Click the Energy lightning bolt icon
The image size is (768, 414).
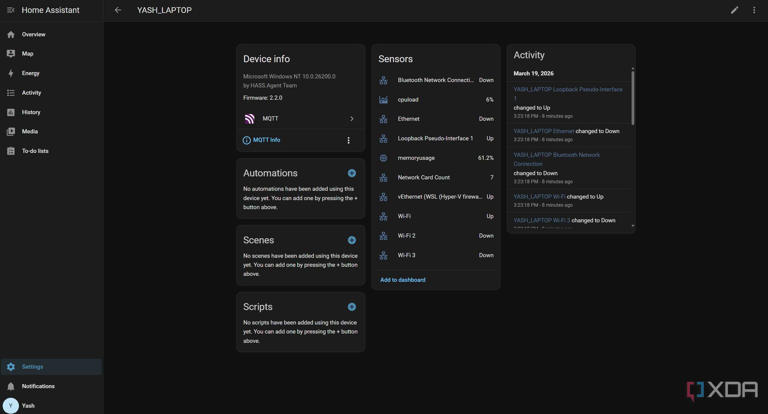coord(11,73)
